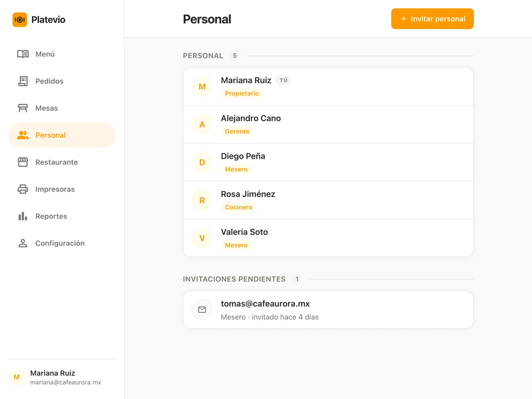This screenshot has width=532, height=399.
Task: Click the TÚ tag next to Mariana Ruiz
Action: click(x=283, y=80)
